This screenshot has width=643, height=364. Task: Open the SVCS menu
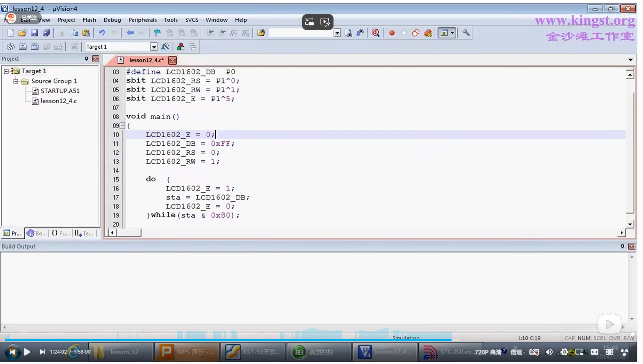click(x=192, y=20)
